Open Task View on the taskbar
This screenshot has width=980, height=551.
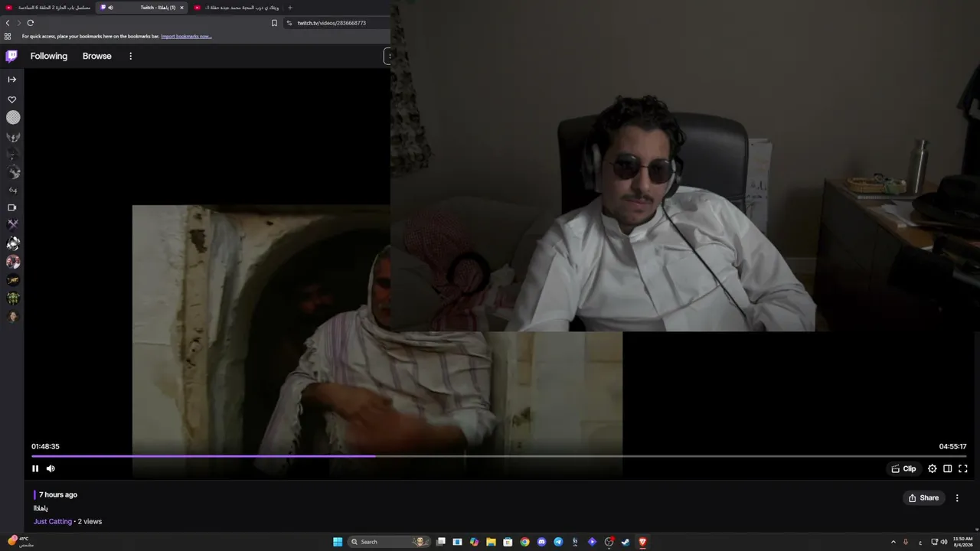pyautogui.click(x=440, y=542)
